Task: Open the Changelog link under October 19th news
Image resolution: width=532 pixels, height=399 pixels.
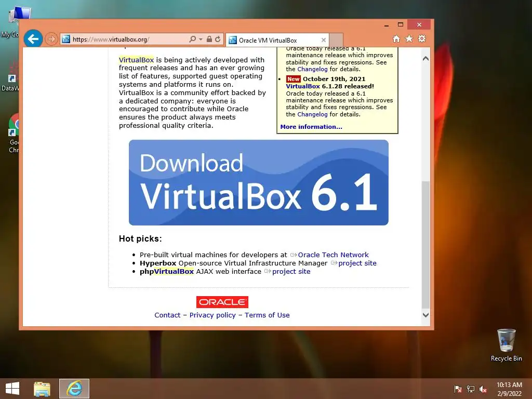Action: 312,114
